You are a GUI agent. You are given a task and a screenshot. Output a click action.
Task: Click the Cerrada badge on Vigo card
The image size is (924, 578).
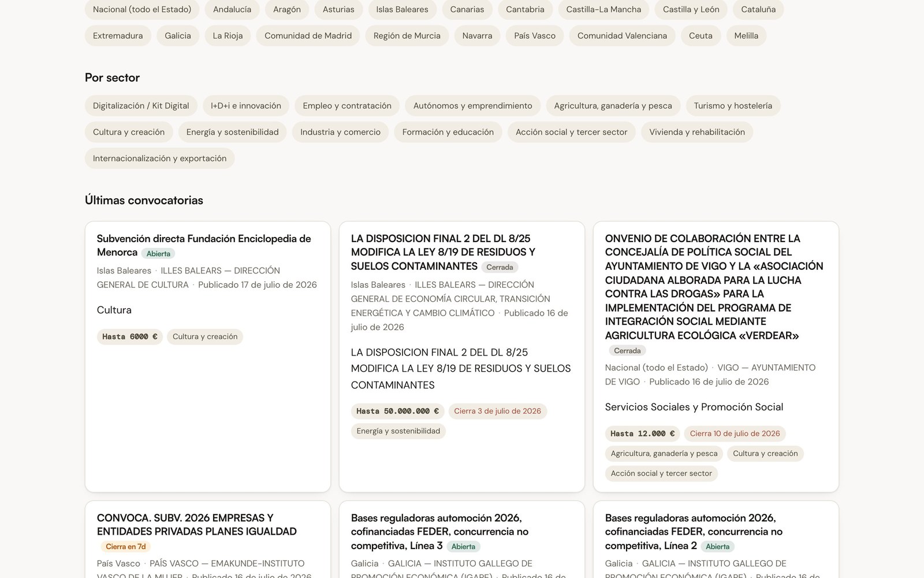(627, 351)
